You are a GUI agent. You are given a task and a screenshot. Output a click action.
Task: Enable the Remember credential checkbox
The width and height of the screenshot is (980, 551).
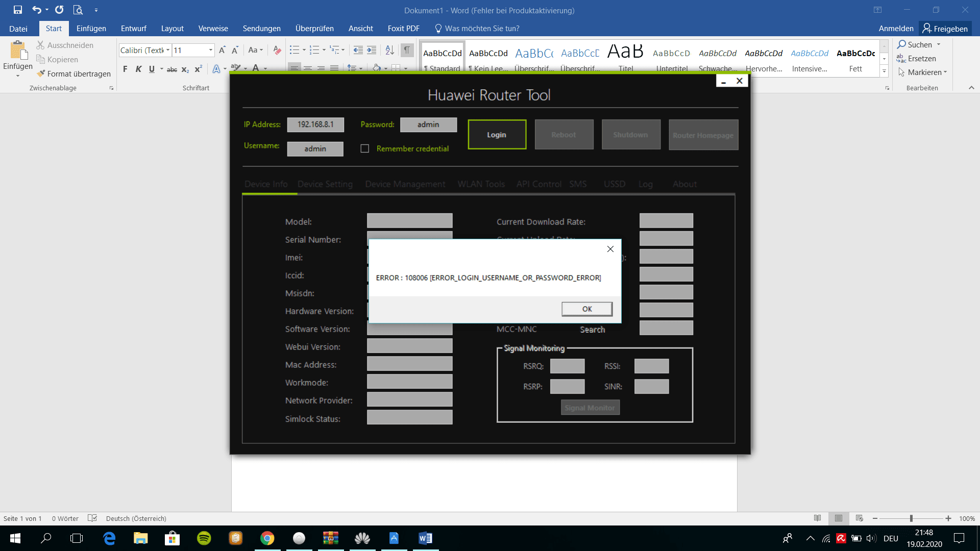pyautogui.click(x=365, y=148)
